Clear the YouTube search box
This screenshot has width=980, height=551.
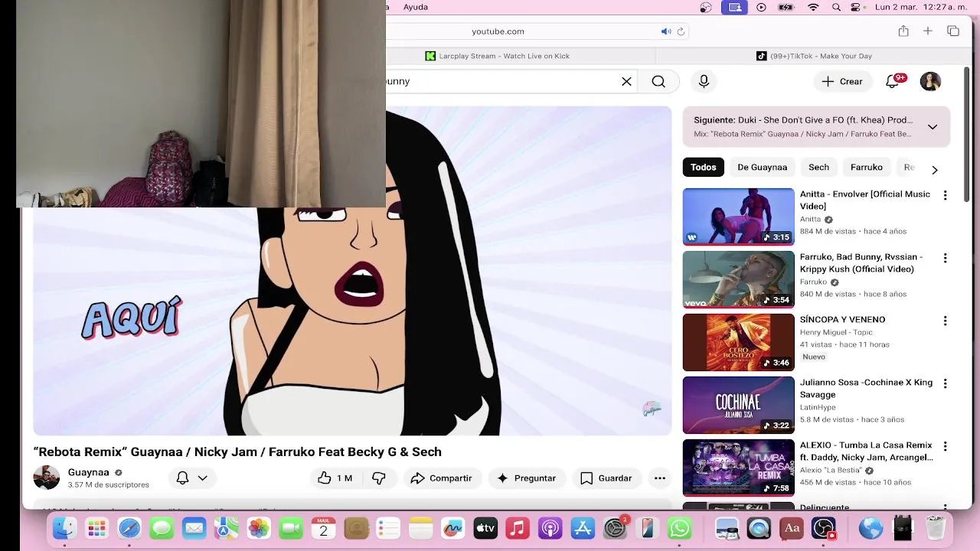point(626,81)
